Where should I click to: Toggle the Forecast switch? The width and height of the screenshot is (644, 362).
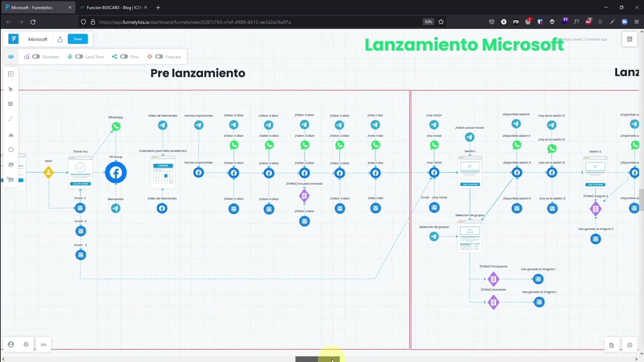pyautogui.click(x=159, y=57)
